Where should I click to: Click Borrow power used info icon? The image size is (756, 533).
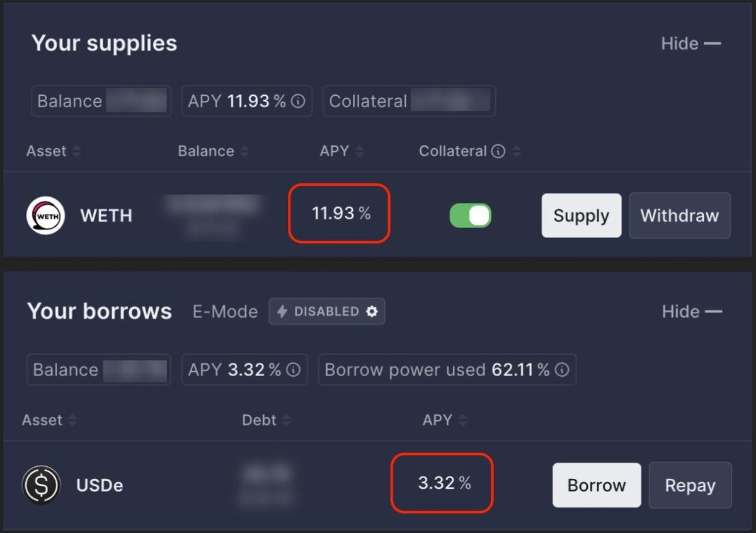coord(563,370)
